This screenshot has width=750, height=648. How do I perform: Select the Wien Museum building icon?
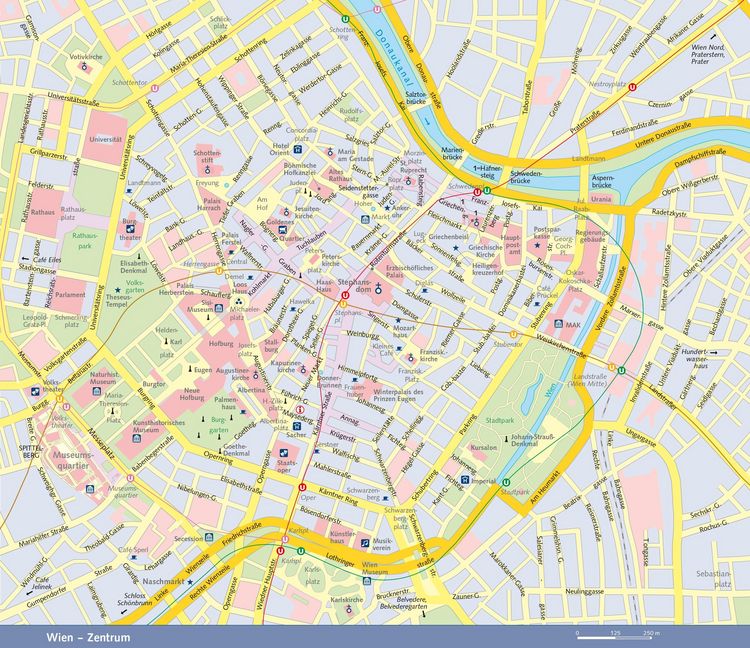(366, 581)
